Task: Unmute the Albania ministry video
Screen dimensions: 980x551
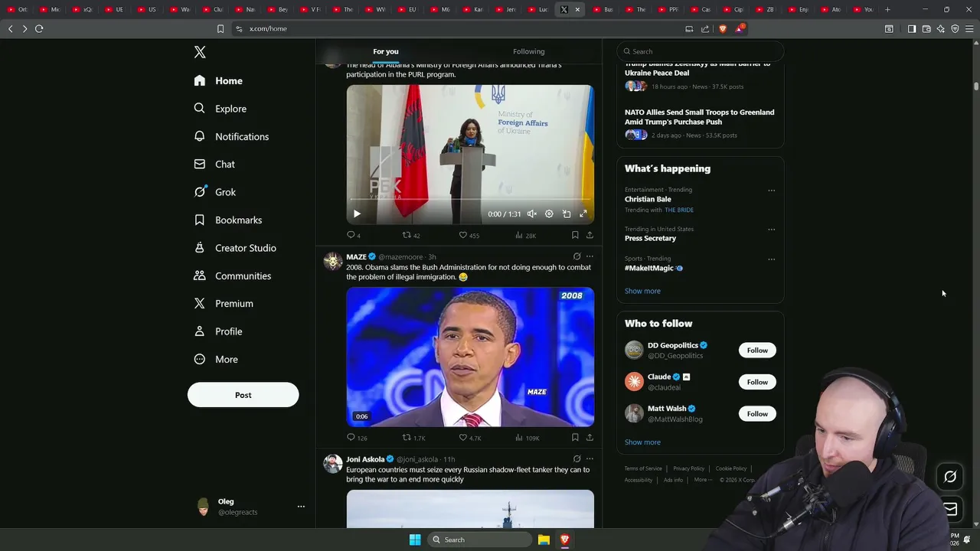Action: coord(531,214)
